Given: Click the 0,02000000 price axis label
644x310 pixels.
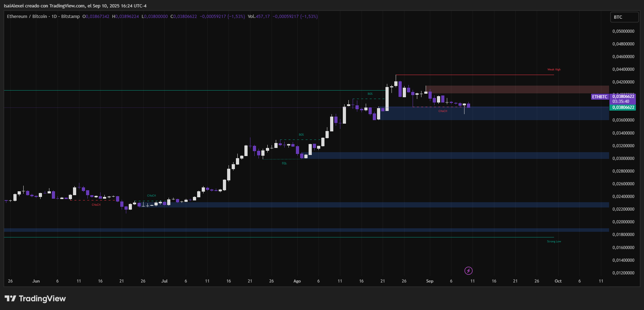Looking at the screenshot, I should [x=623, y=222].
